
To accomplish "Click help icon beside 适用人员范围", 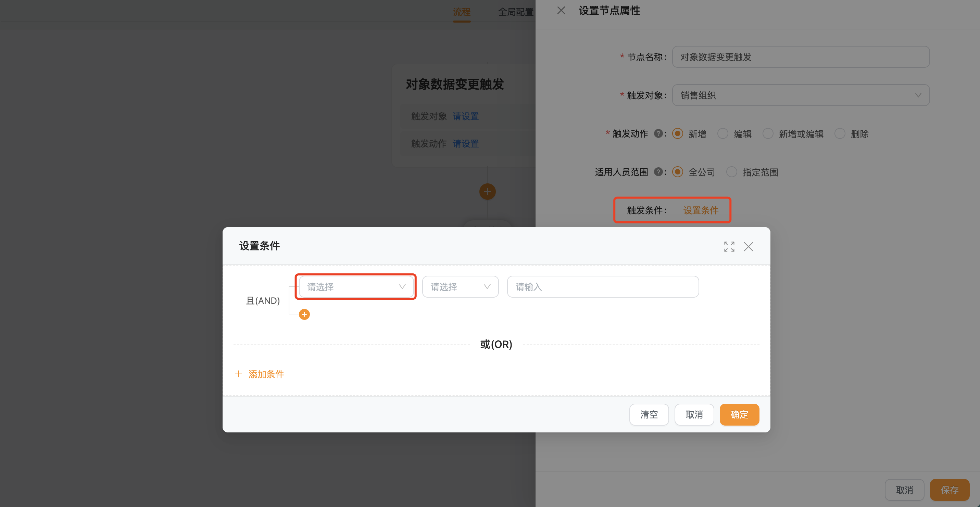I will coord(658,172).
